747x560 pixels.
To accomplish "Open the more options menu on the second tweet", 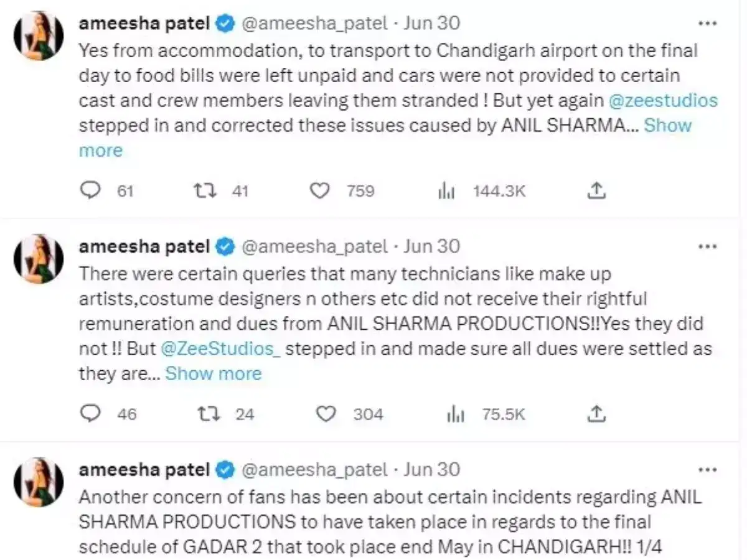I will point(708,246).
